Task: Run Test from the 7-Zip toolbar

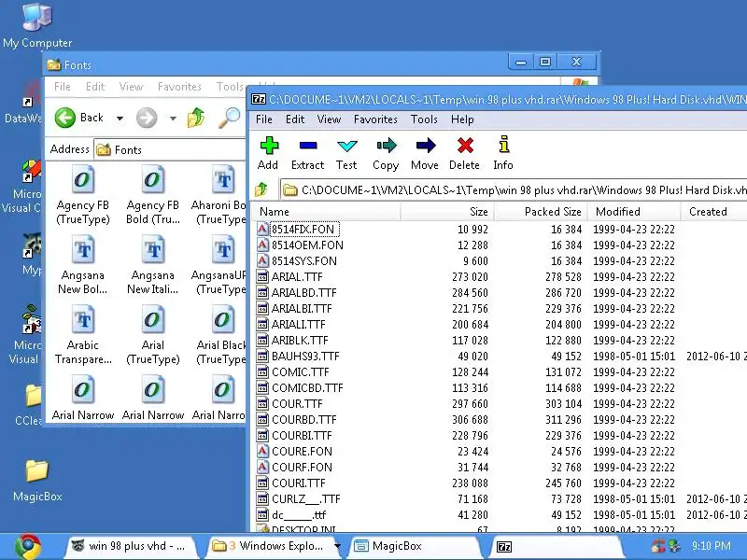Action: [x=346, y=153]
